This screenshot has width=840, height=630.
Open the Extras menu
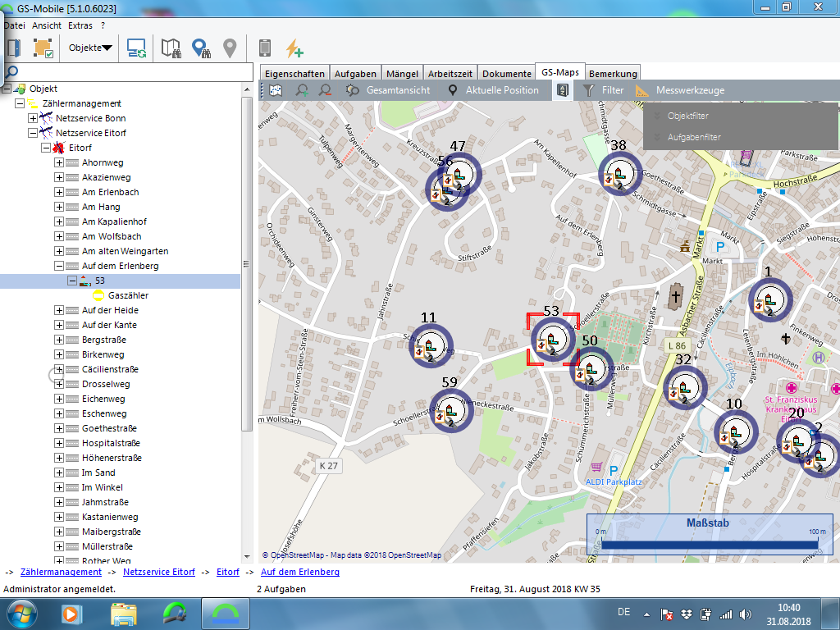click(x=80, y=25)
